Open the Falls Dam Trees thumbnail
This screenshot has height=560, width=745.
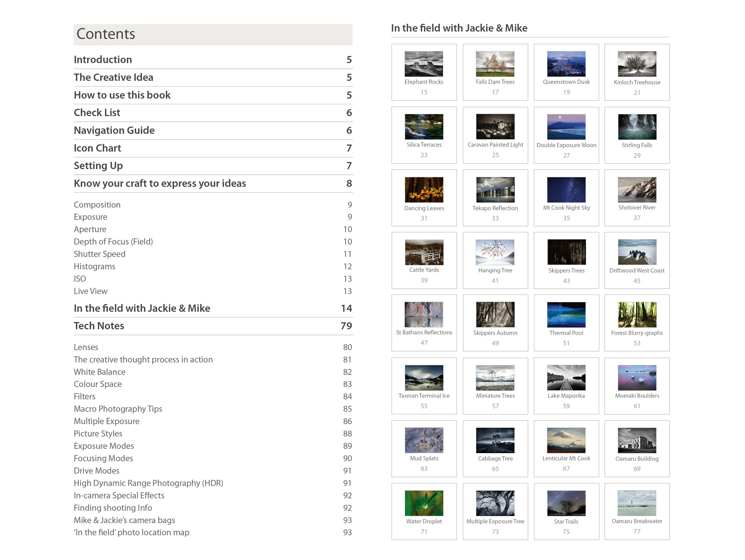click(x=495, y=64)
